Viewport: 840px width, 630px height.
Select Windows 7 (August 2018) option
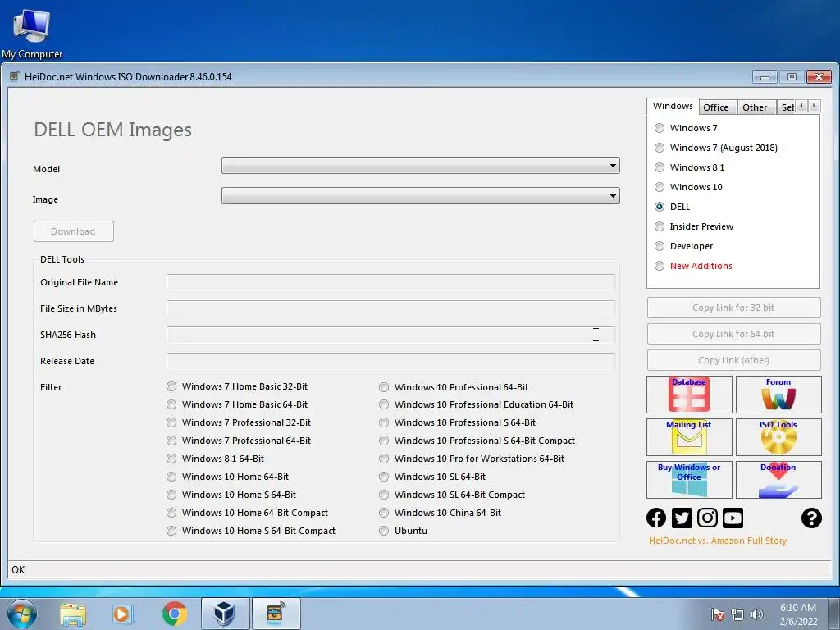(x=716, y=148)
